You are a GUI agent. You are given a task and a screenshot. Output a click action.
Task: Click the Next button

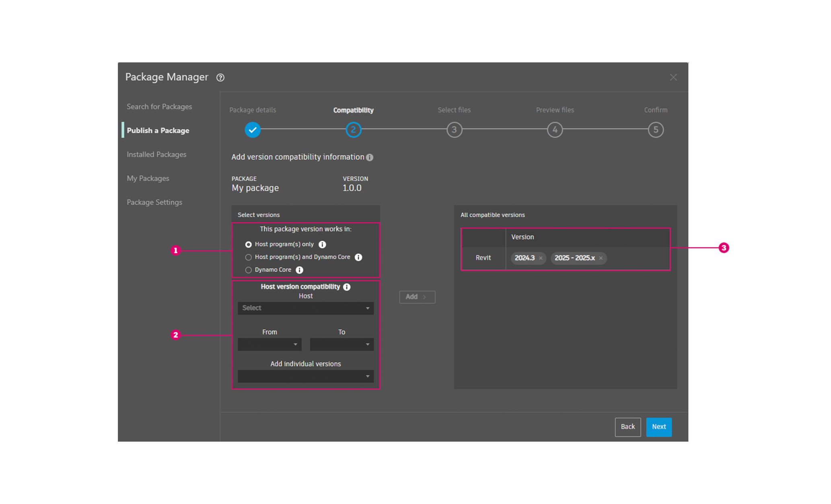click(658, 427)
